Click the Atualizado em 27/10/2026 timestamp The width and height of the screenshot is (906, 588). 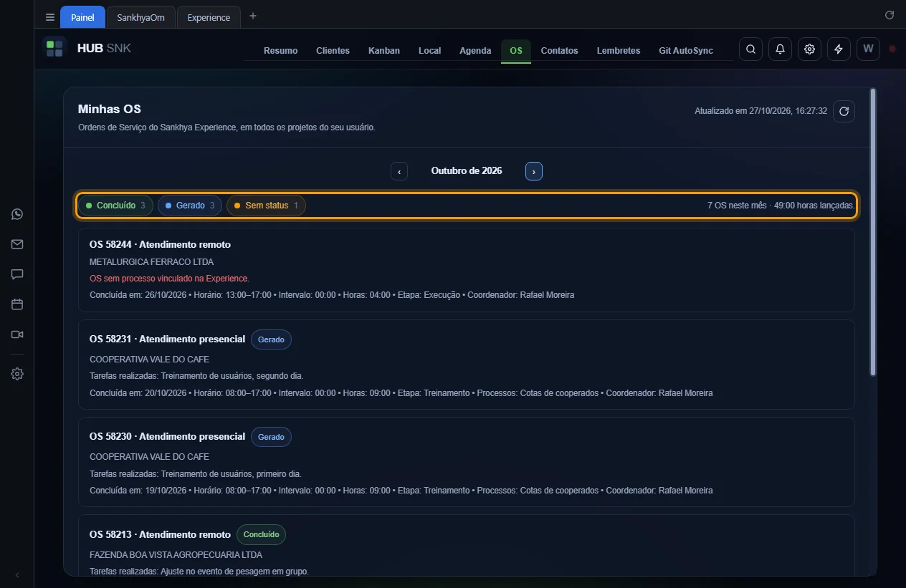click(x=760, y=111)
